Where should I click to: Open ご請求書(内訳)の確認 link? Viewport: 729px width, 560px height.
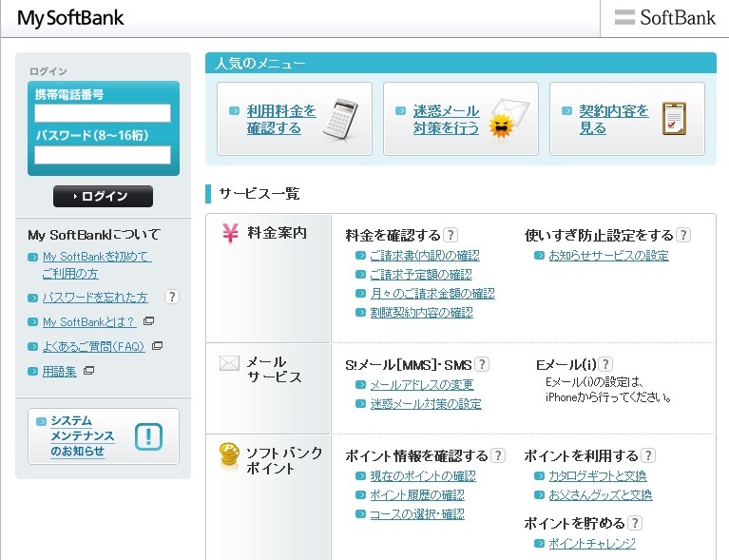click(425, 256)
